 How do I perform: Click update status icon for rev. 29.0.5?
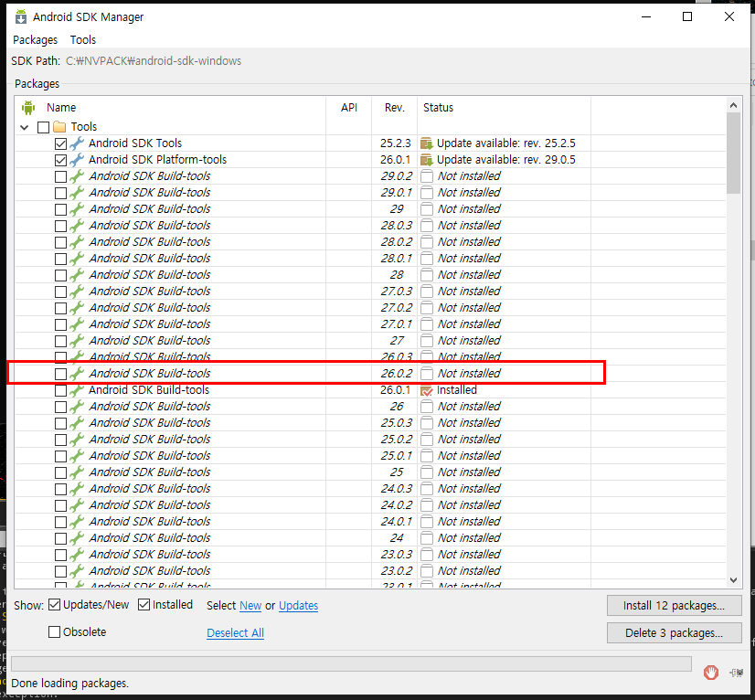(x=427, y=160)
